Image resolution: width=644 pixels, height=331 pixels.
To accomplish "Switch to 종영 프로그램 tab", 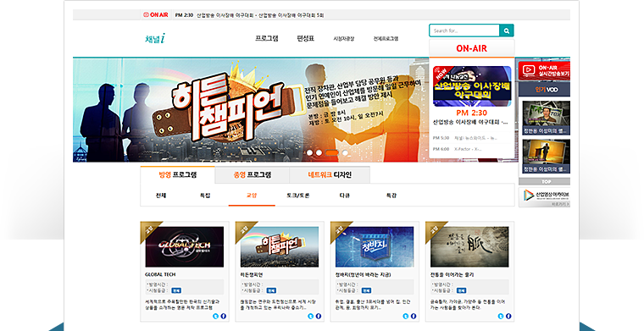I will [x=253, y=174].
